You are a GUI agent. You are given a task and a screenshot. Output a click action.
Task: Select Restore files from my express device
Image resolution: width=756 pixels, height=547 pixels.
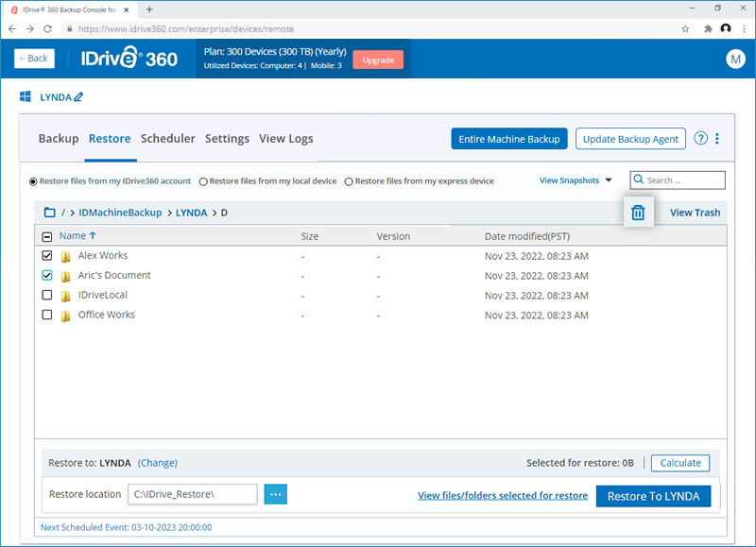[x=349, y=181]
